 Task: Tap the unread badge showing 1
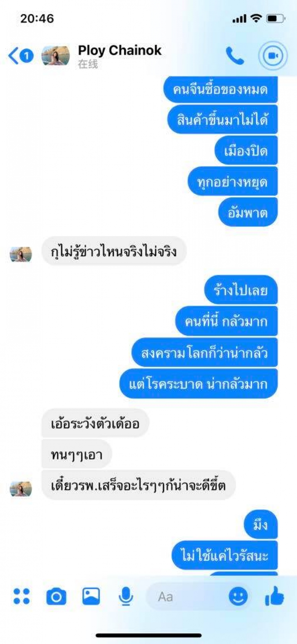point(26,56)
